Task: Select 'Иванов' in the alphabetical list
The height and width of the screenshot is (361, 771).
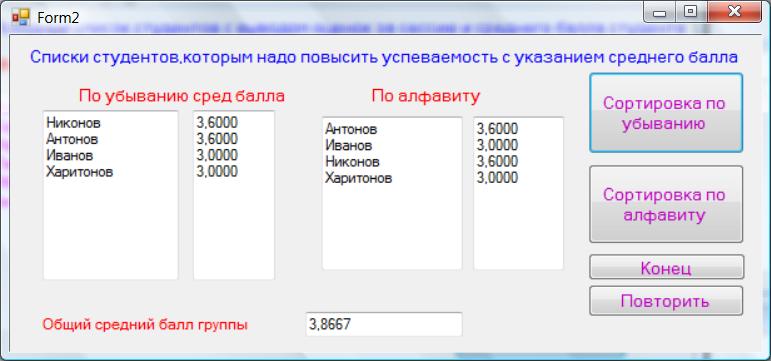Action: coord(349,145)
